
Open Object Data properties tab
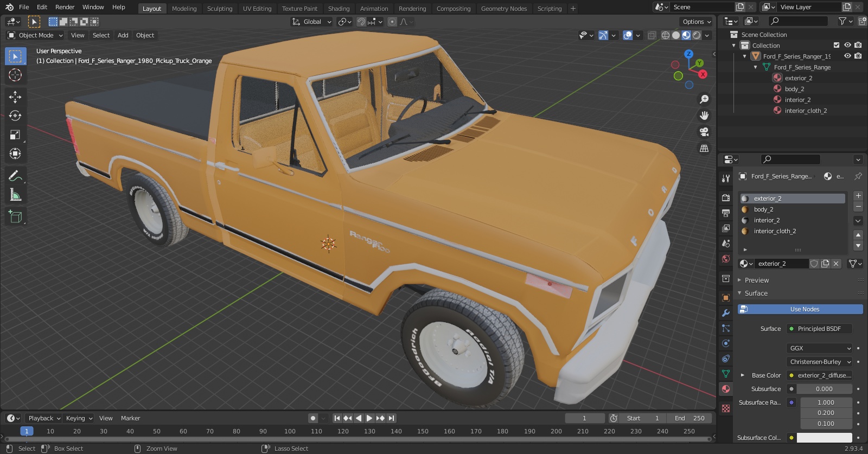(726, 374)
